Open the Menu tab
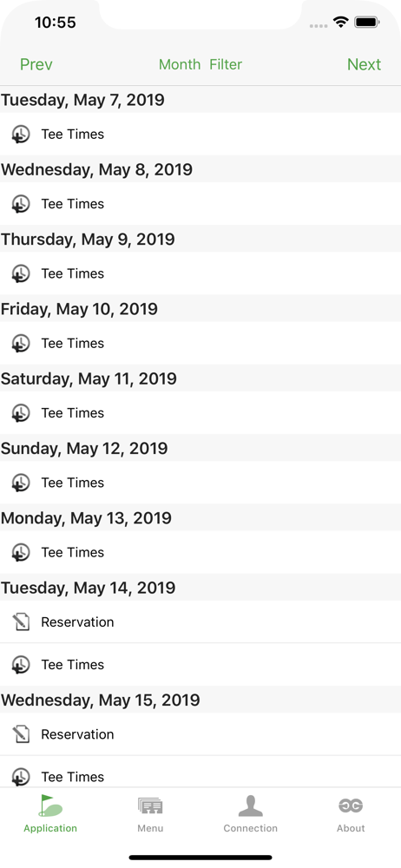 point(150,813)
